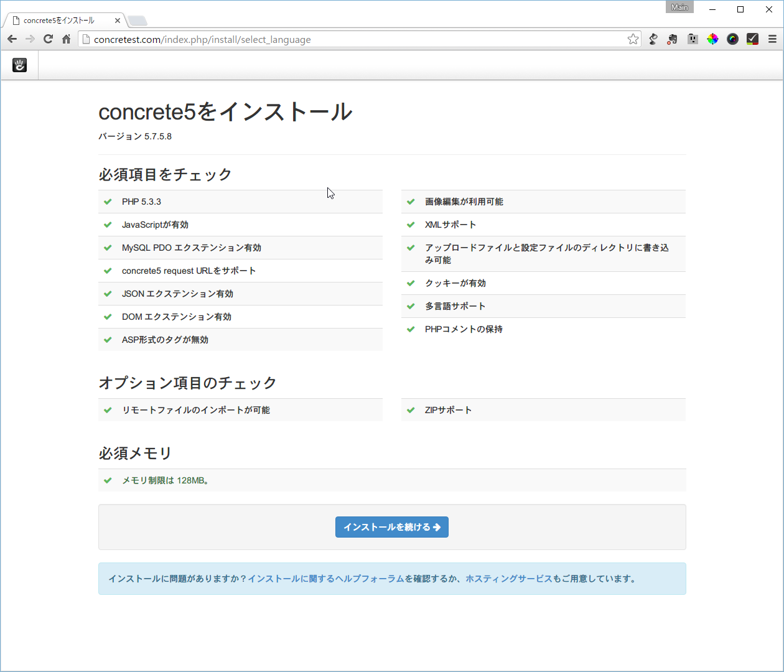Click the text 多言語サポート
The height and width of the screenshot is (672, 784).
(x=455, y=306)
